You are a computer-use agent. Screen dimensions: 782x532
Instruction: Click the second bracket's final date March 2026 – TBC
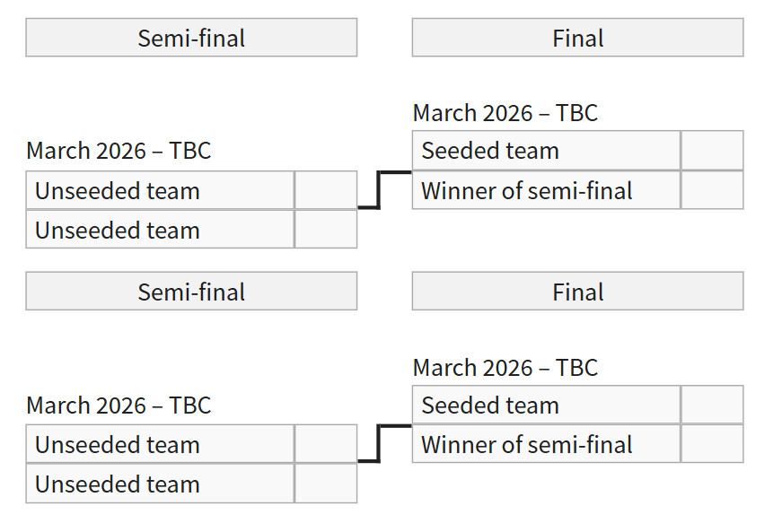pos(505,368)
